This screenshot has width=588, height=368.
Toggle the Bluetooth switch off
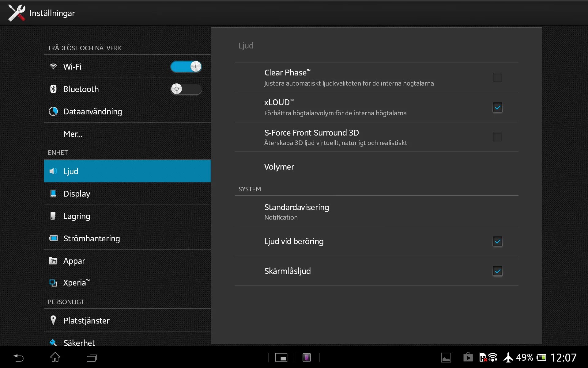pyautogui.click(x=185, y=89)
